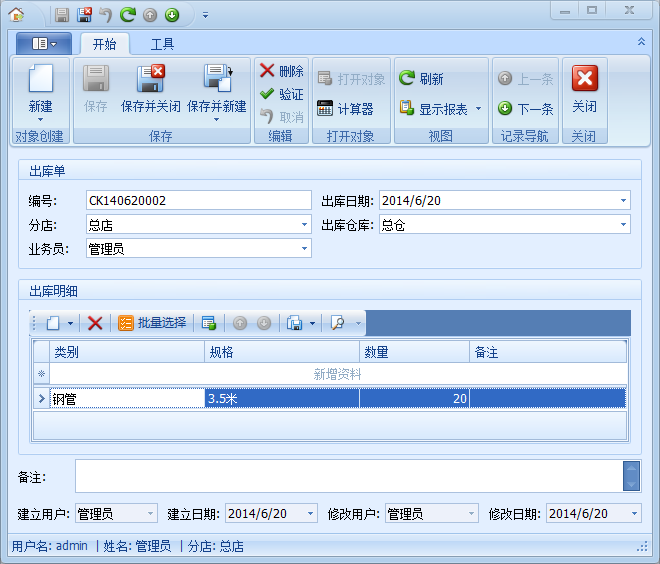
Task: Click the 刷新 (Refresh) button in the ribbon
Action: [421, 79]
